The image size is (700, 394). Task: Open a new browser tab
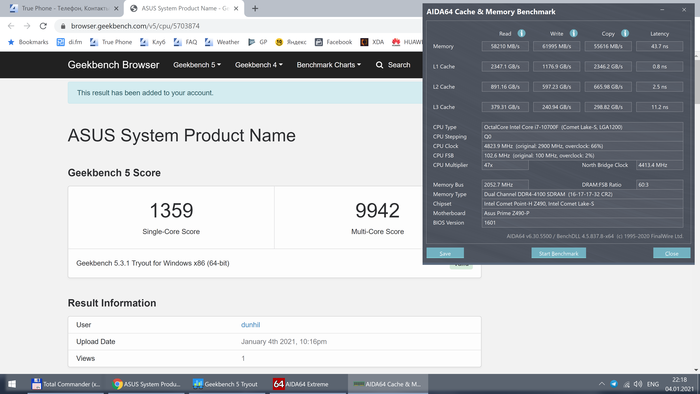255,8
